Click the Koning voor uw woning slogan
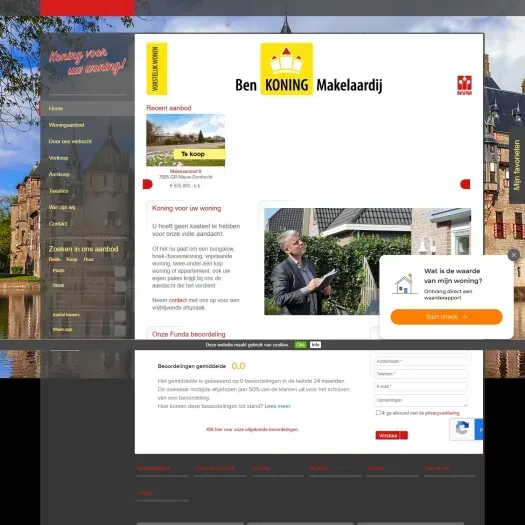The image size is (525, 525). tap(88, 62)
